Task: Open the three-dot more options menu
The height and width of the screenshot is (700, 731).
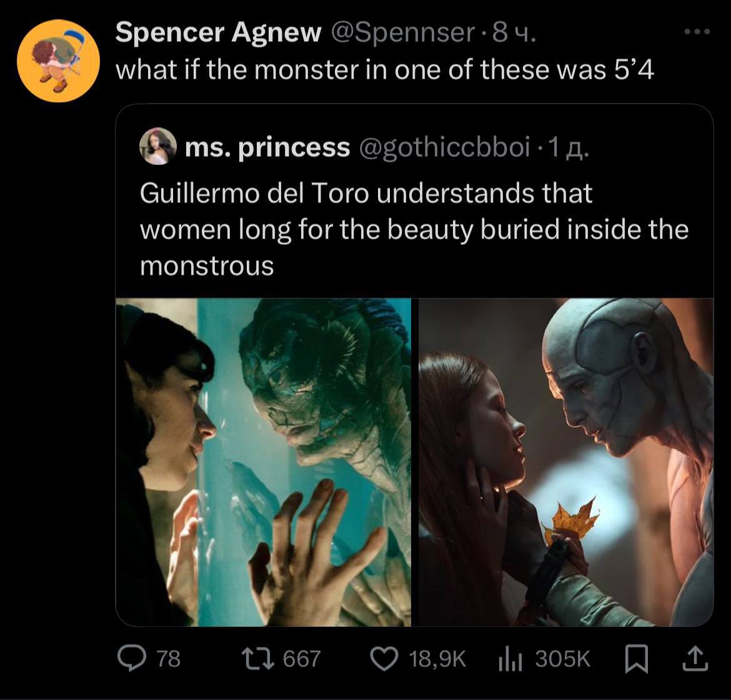Action: tap(697, 32)
